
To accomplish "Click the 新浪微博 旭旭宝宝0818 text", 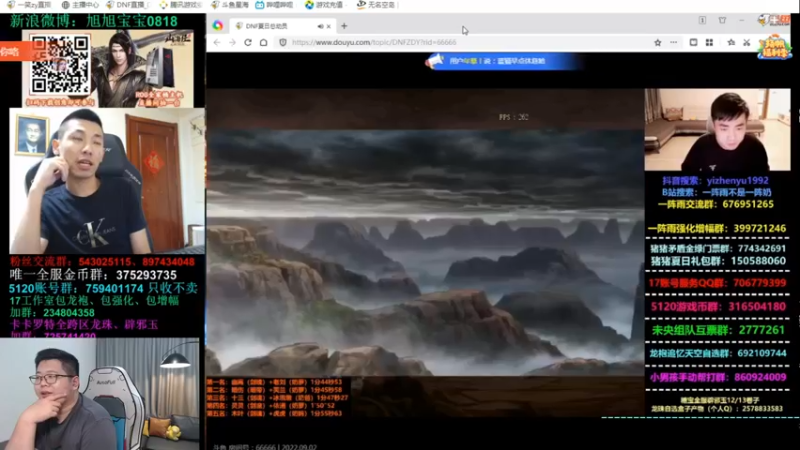I will (x=93, y=21).
